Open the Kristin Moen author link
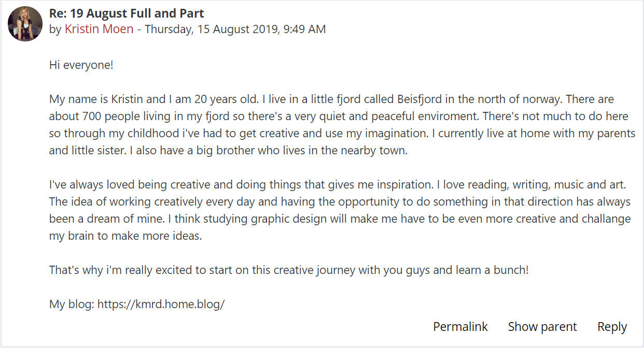The height and width of the screenshot is (348, 644). point(99,29)
